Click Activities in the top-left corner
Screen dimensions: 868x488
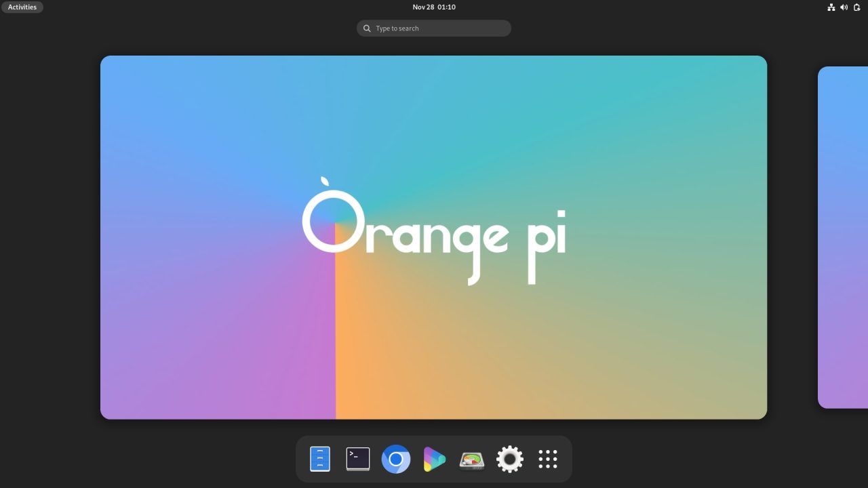click(x=22, y=7)
